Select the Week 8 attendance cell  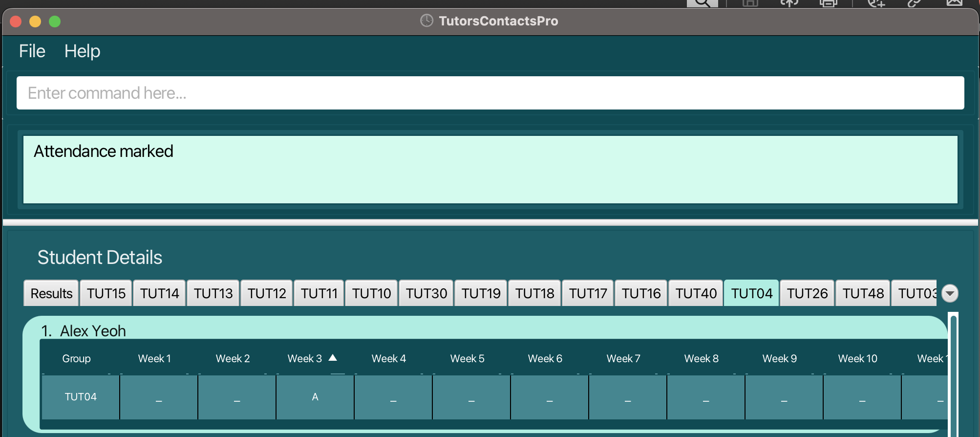[706, 397]
